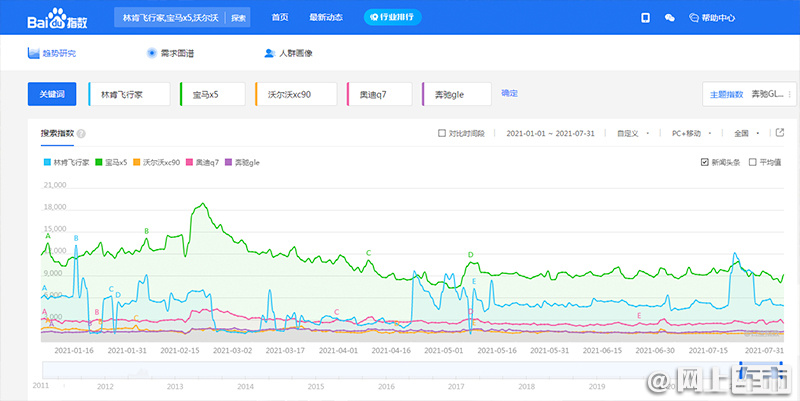Click the blue 关键词 button

tap(52, 94)
